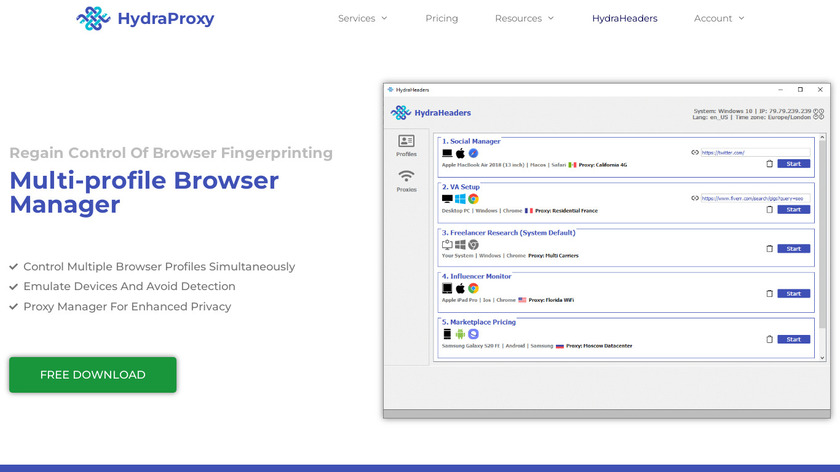Click the tablet icon in Influencer Monitor
The image size is (840, 472).
pos(447,288)
